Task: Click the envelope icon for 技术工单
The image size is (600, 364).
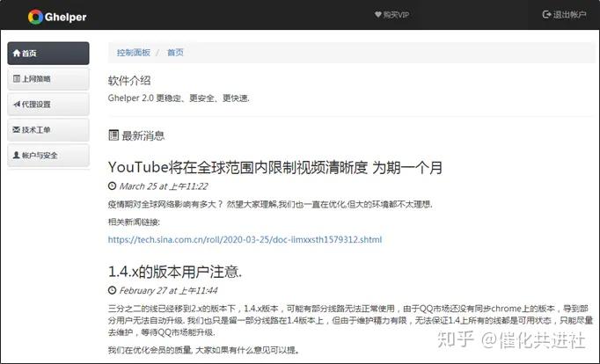Action: point(17,129)
